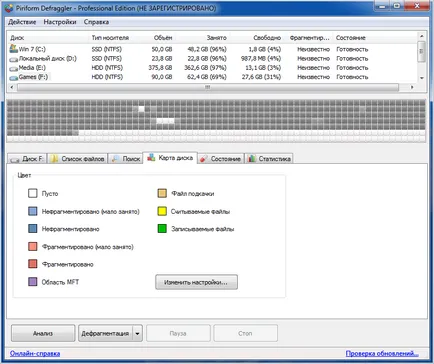
Task: Click the Фрагментировано (мало занято) swatch
Action: (33, 247)
